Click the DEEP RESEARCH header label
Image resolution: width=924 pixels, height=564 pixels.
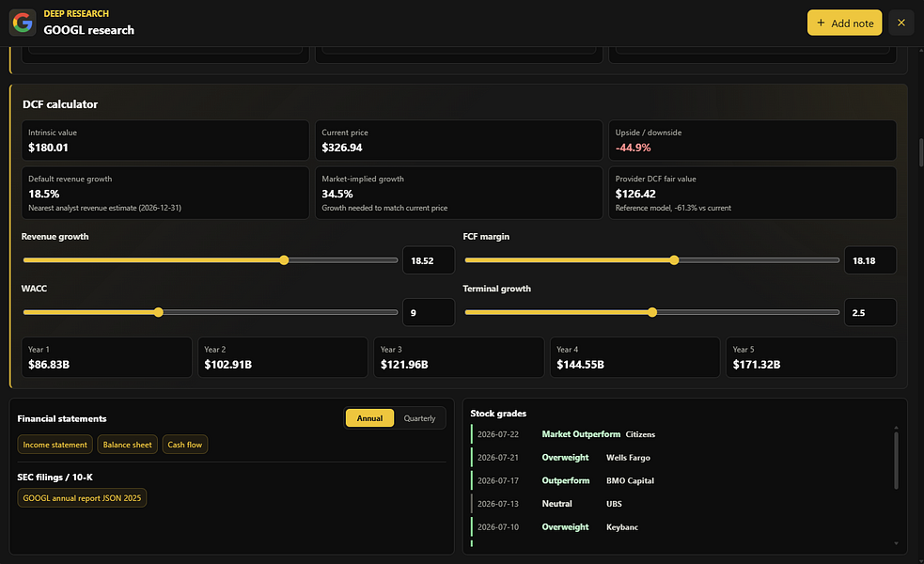[76, 13]
